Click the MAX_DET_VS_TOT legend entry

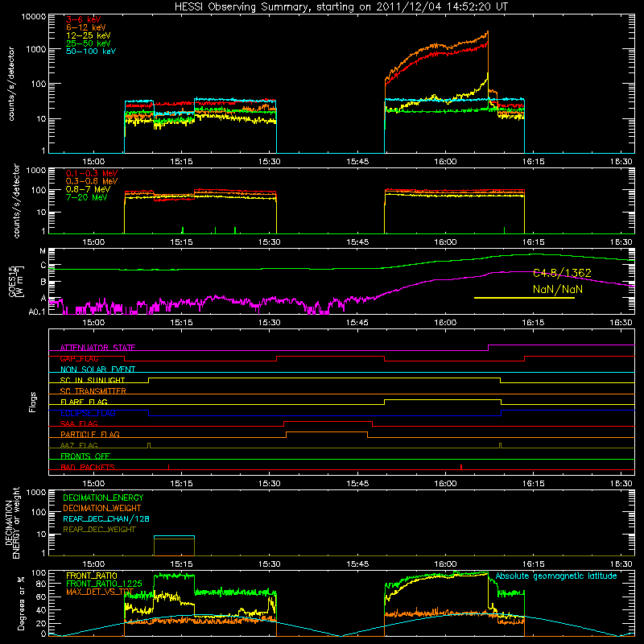(x=100, y=592)
